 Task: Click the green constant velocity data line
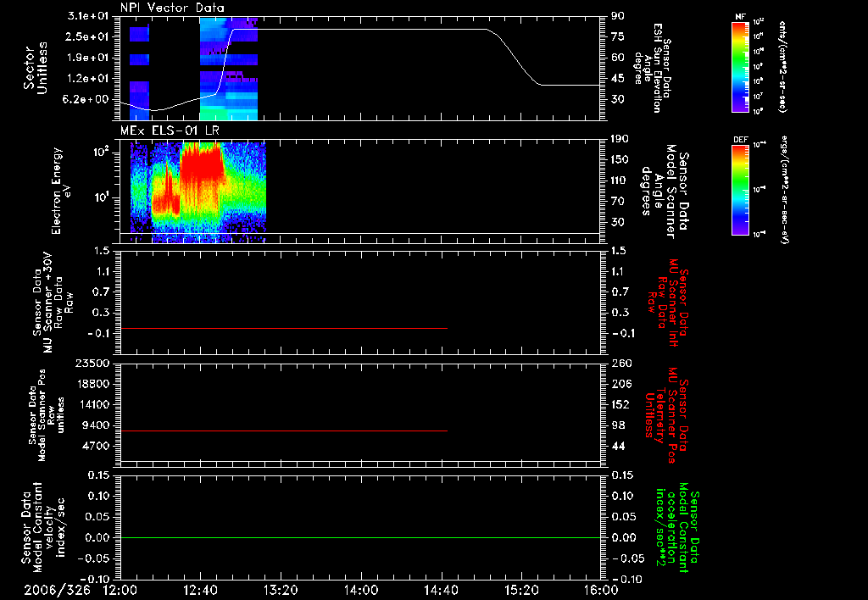coord(360,538)
